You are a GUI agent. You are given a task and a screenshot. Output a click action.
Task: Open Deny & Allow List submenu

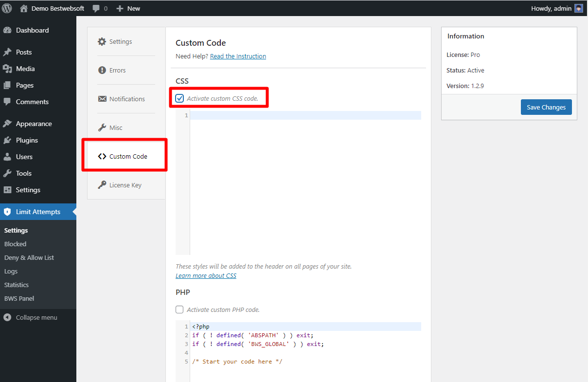coord(29,257)
